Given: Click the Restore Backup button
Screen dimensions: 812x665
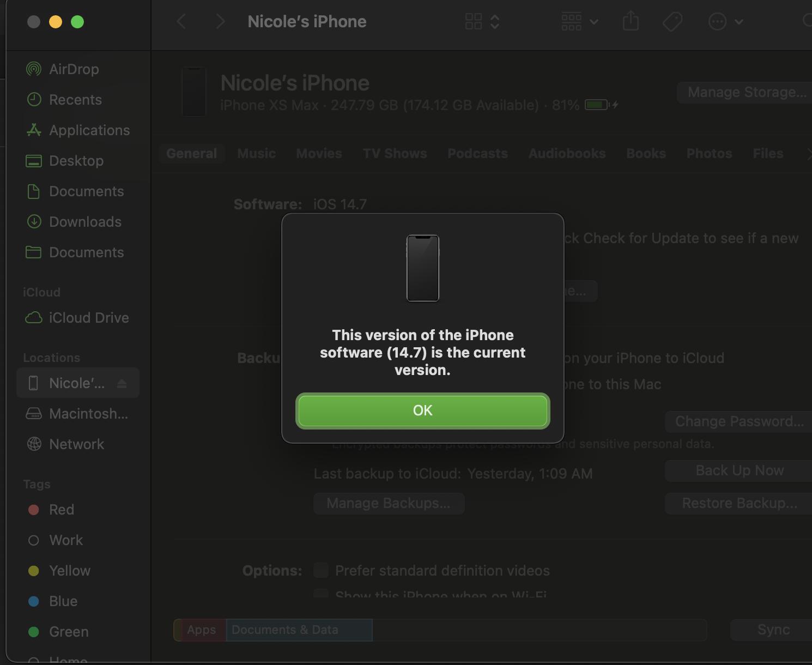Looking at the screenshot, I should (739, 503).
